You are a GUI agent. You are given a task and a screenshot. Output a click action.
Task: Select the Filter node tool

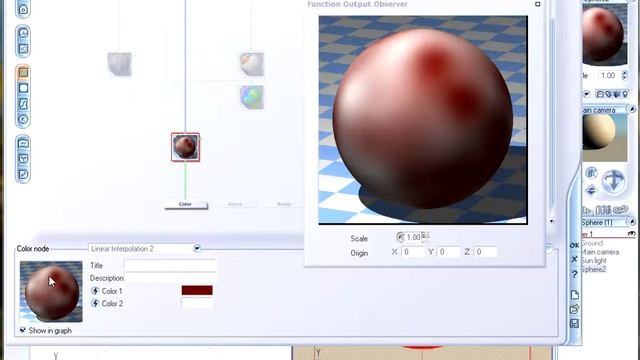(x=23, y=104)
